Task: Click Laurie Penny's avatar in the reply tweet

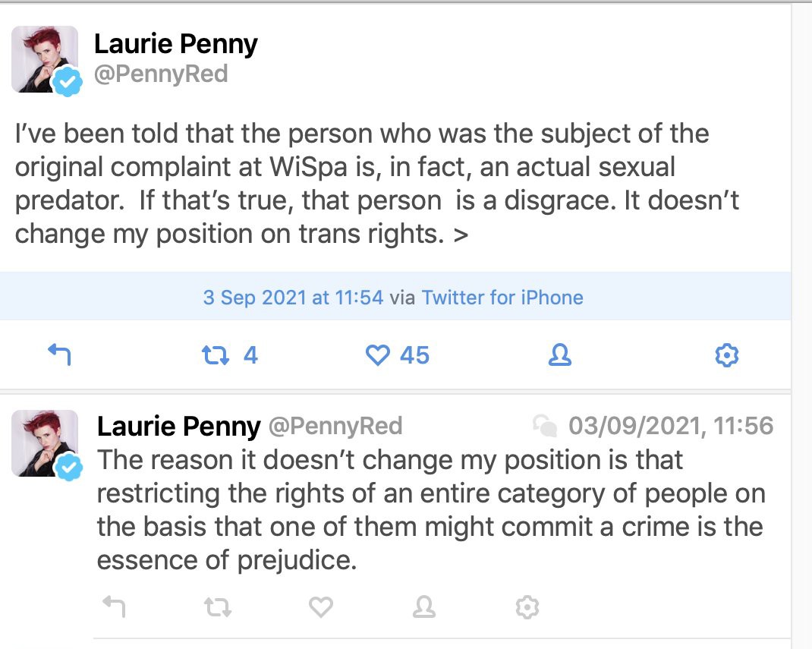Action: click(45, 443)
